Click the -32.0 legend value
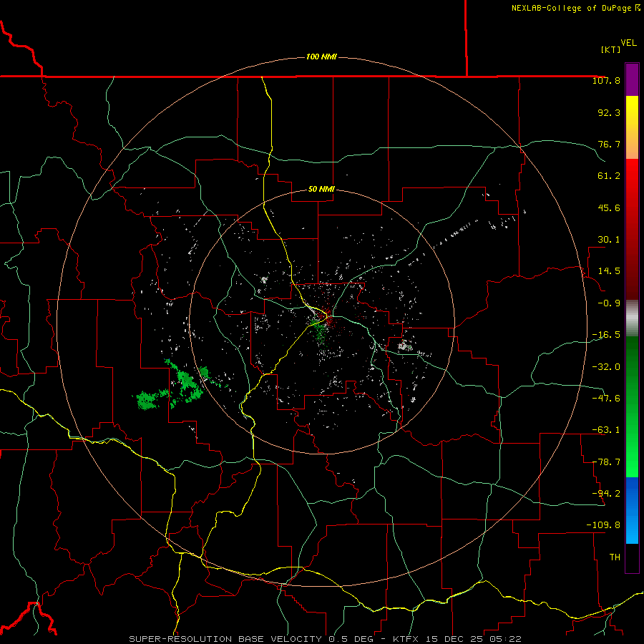Image resolution: width=644 pixels, height=644 pixels. tap(606, 366)
